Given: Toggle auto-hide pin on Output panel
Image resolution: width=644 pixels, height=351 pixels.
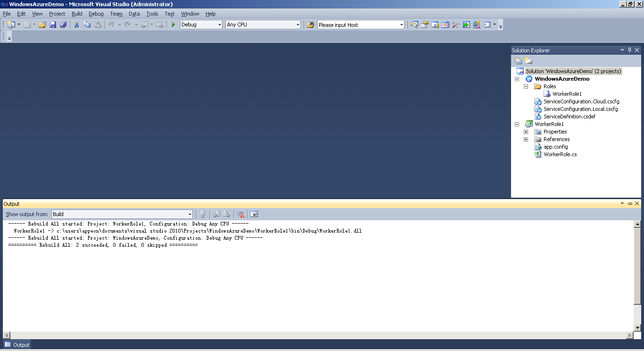Looking at the screenshot, I should (x=629, y=203).
